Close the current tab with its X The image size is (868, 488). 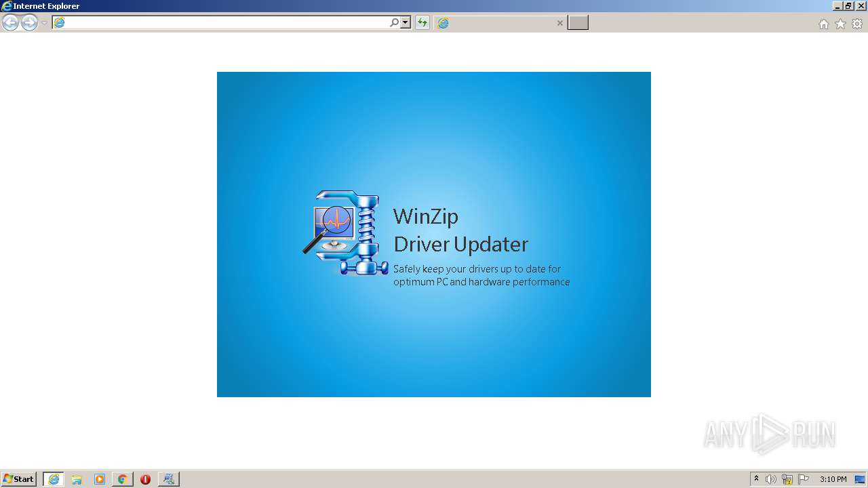[560, 23]
